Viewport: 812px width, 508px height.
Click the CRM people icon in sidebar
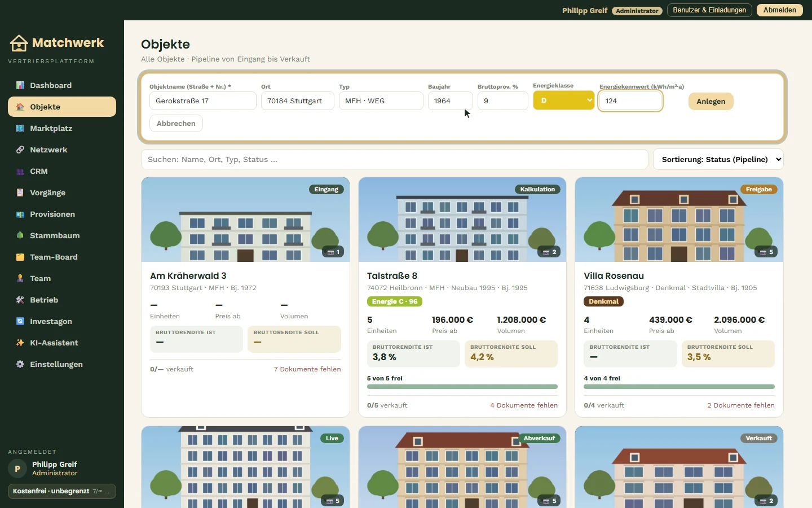pyautogui.click(x=20, y=171)
